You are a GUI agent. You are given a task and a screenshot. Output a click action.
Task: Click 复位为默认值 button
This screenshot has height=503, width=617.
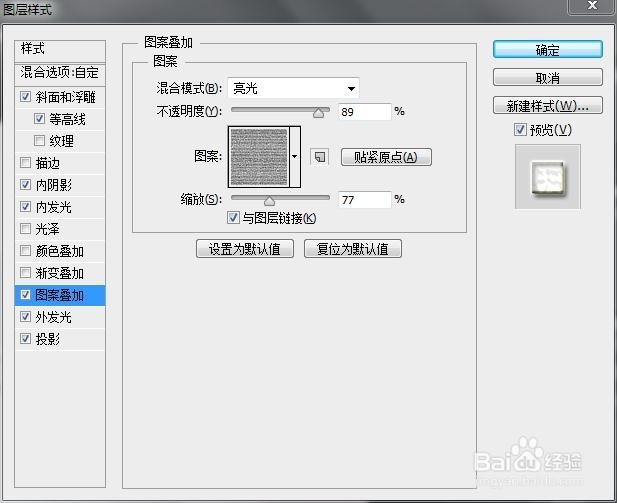(x=353, y=249)
